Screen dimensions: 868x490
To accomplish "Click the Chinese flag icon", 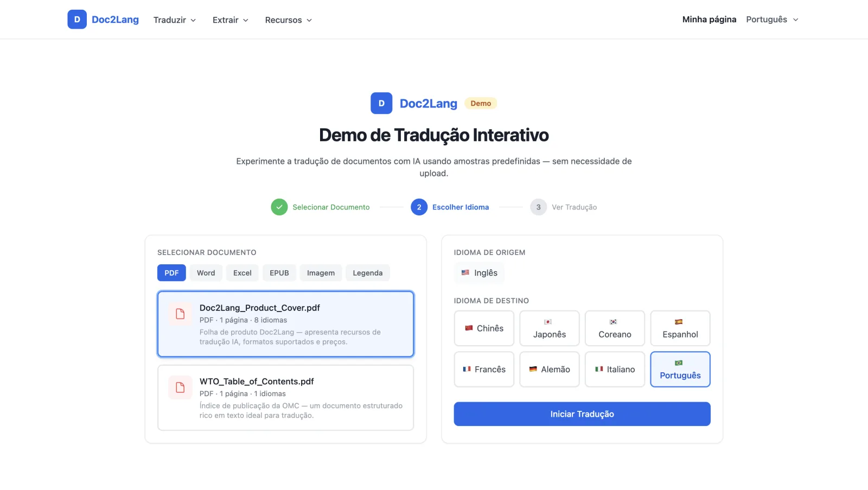I will coord(469,328).
